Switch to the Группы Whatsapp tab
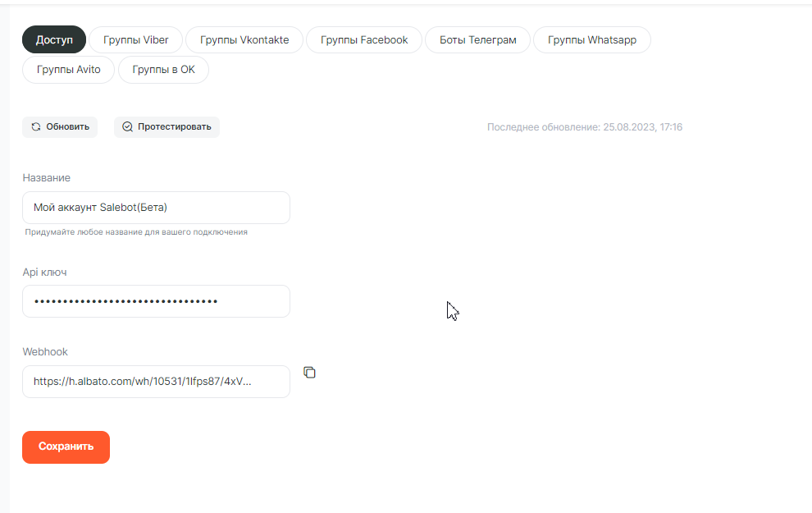The height and width of the screenshot is (513, 812). (x=591, y=40)
